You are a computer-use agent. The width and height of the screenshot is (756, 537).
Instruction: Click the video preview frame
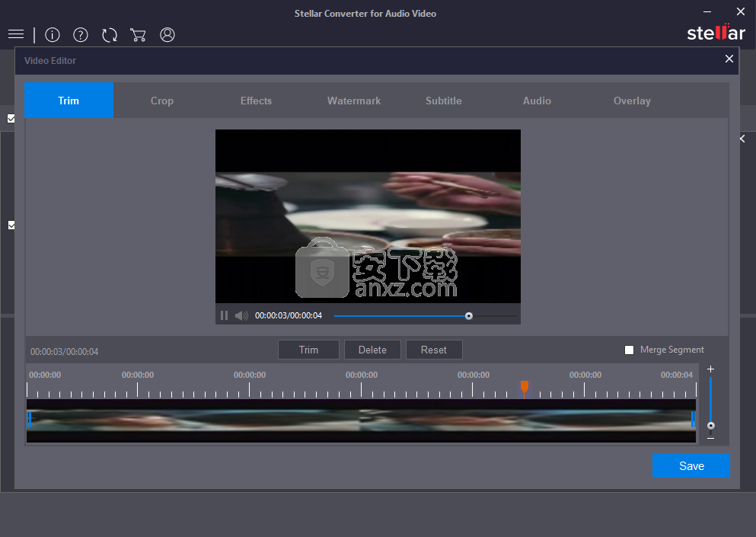point(368,216)
